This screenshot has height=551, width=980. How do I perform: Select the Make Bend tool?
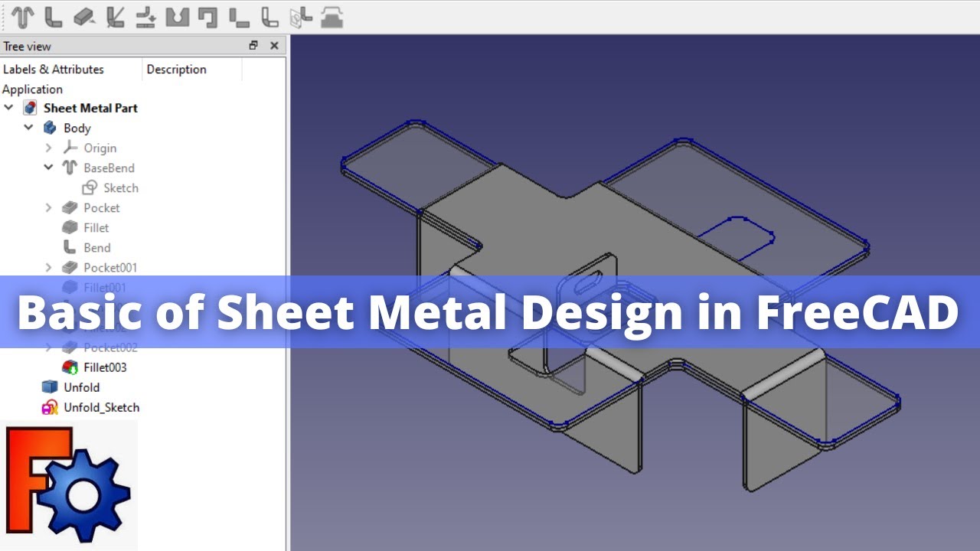tap(269, 16)
